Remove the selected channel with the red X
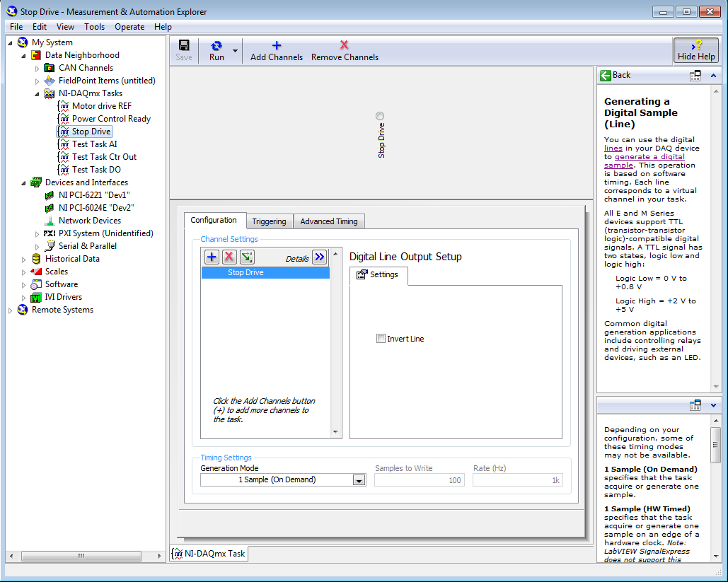728x582 pixels. [x=229, y=257]
